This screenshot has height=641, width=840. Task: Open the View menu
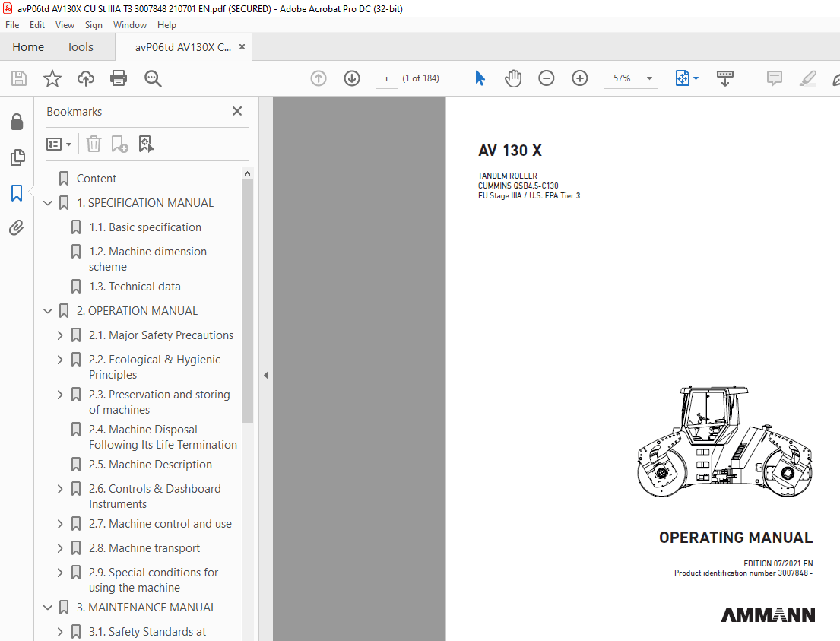[65, 25]
